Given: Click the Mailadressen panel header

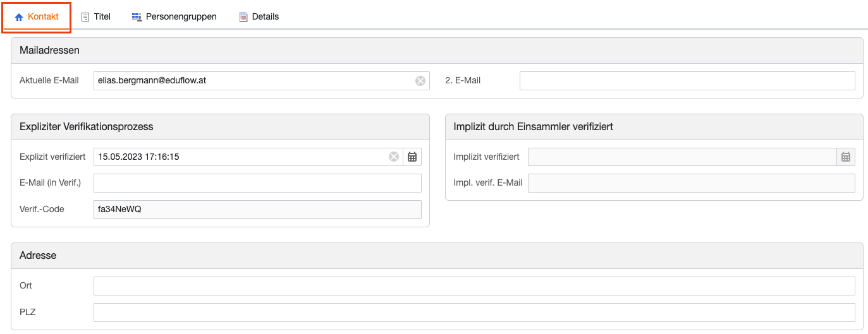Looking at the screenshot, I should click(437, 51).
